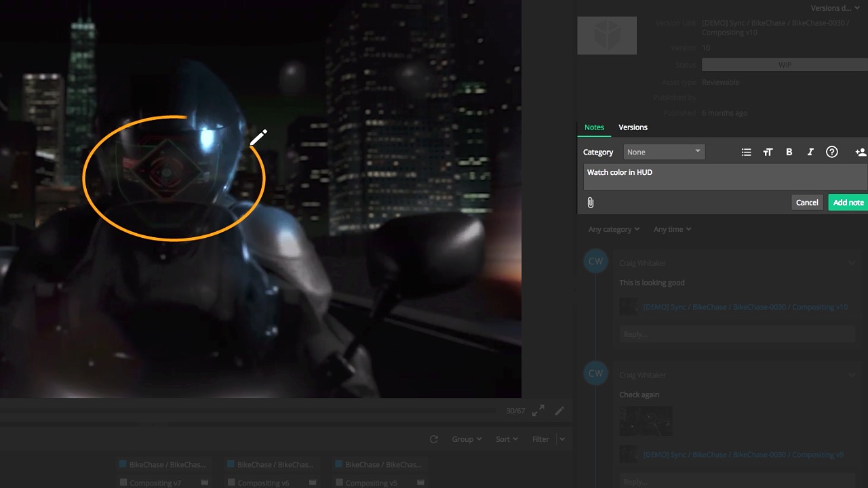Enter fullscreen with the expand icon
Image resolution: width=868 pixels, height=488 pixels.
click(x=538, y=411)
